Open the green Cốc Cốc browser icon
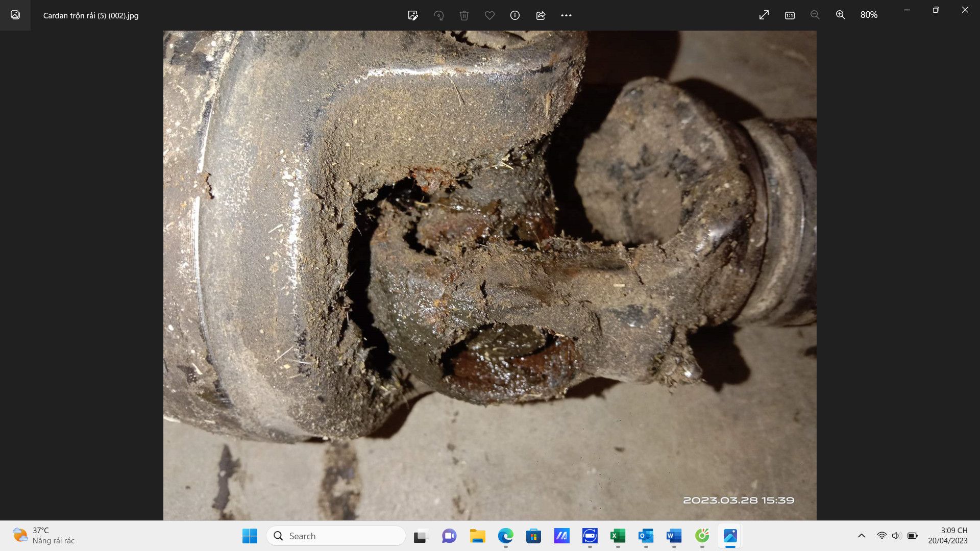The image size is (980, 551). (x=702, y=536)
